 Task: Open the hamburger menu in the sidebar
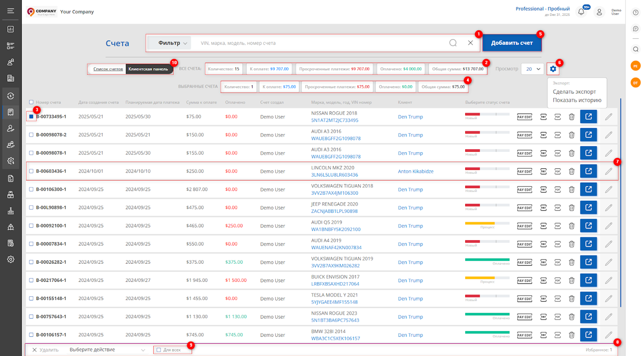tap(10, 11)
